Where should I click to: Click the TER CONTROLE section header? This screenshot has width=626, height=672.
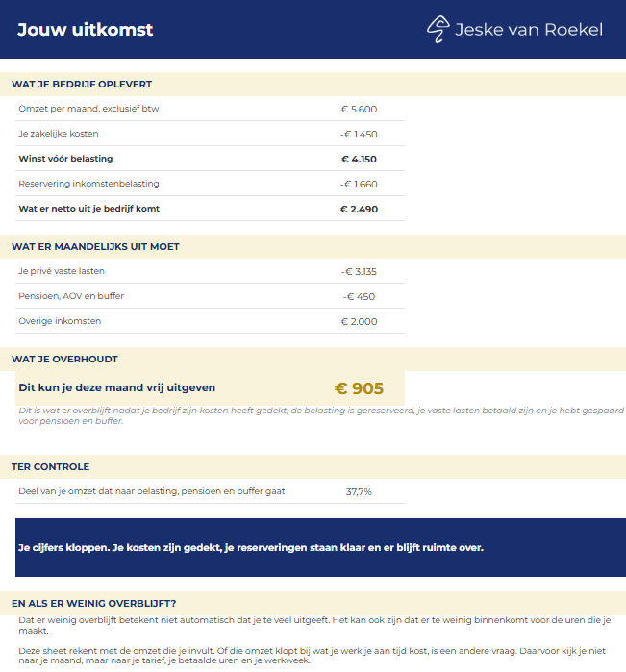(50, 466)
